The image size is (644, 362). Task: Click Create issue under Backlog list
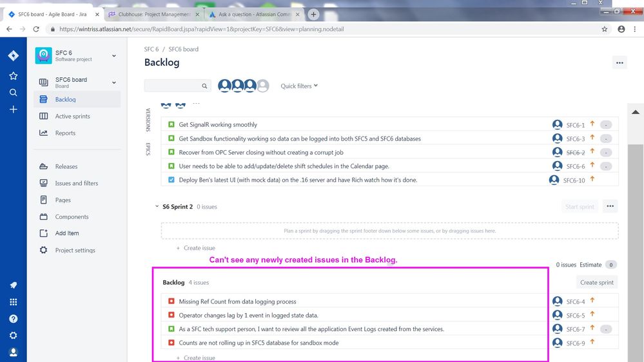coord(196,358)
